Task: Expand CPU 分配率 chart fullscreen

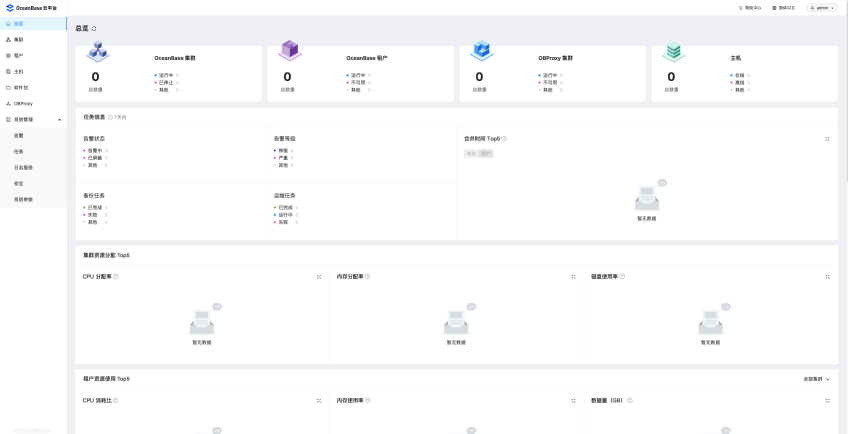Action: [319, 277]
